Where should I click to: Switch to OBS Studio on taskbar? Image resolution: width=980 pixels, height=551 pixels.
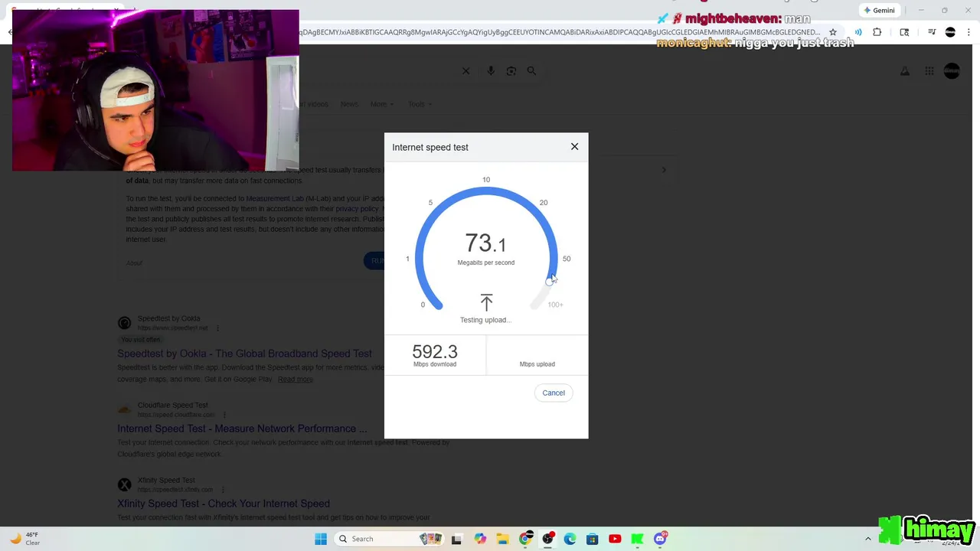click(x=547, y=539)
